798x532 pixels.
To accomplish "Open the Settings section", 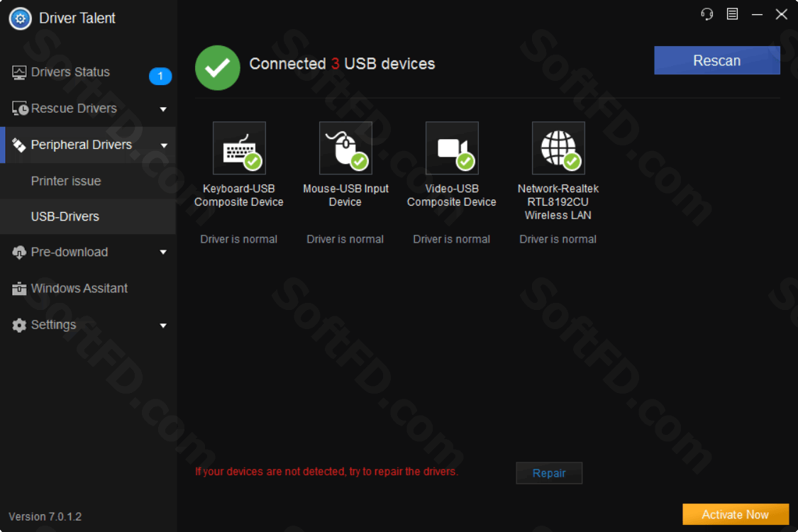I will [87, 325].
